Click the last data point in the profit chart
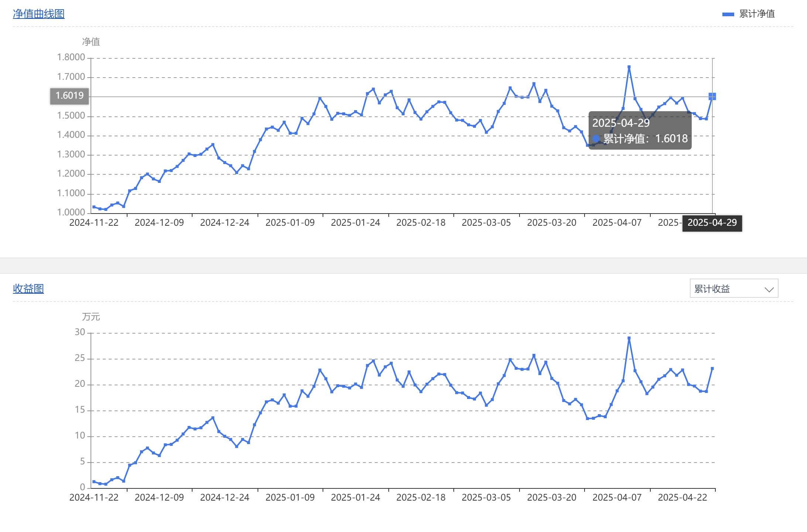 pos(712,368)
